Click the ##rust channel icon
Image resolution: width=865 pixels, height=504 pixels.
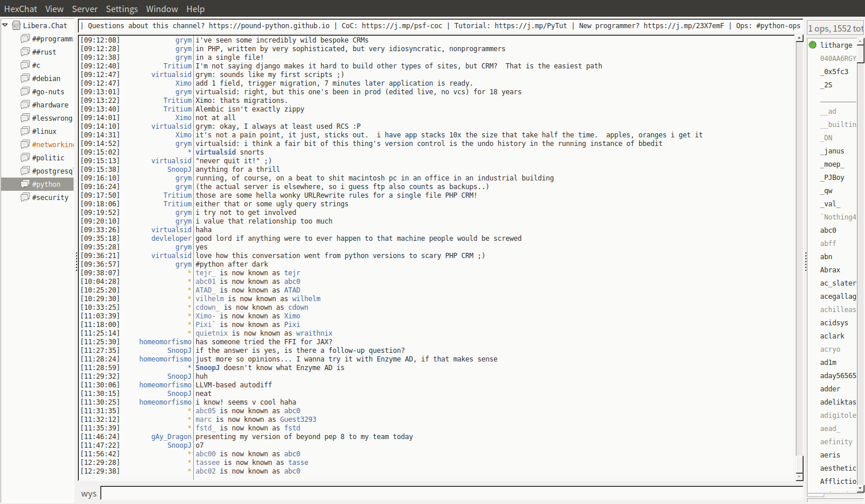tap(25, 52)
